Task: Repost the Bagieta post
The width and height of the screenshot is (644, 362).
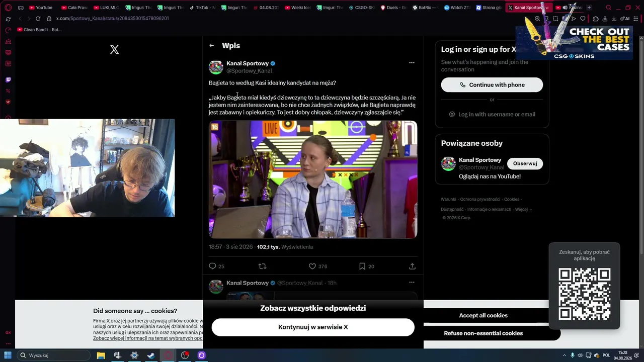Action: pyautogui.click(x=262, y=266)
